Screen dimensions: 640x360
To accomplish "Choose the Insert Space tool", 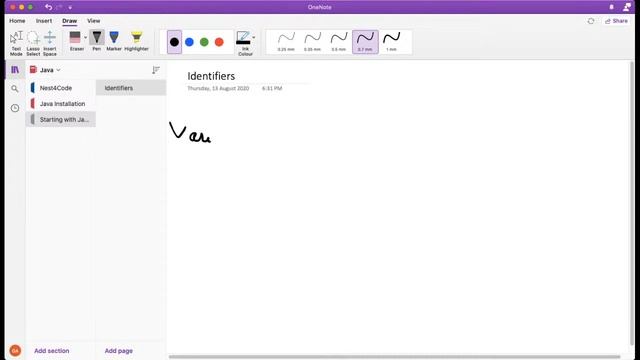I will click(50, 43).
